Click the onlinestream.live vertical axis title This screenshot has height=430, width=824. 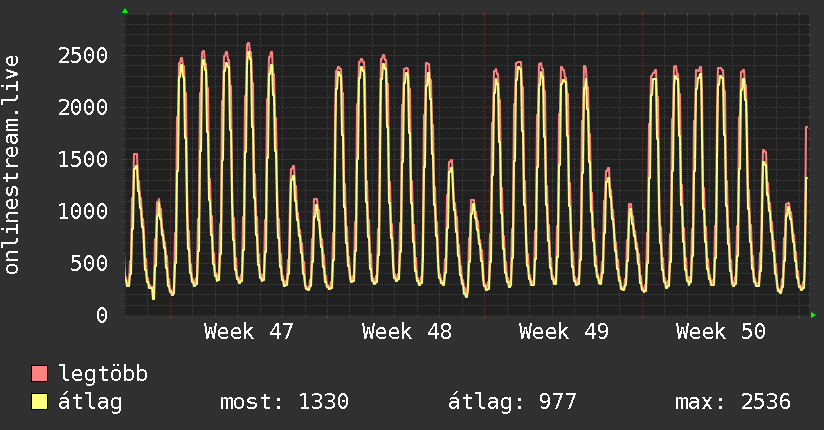[x=12, y=165]
